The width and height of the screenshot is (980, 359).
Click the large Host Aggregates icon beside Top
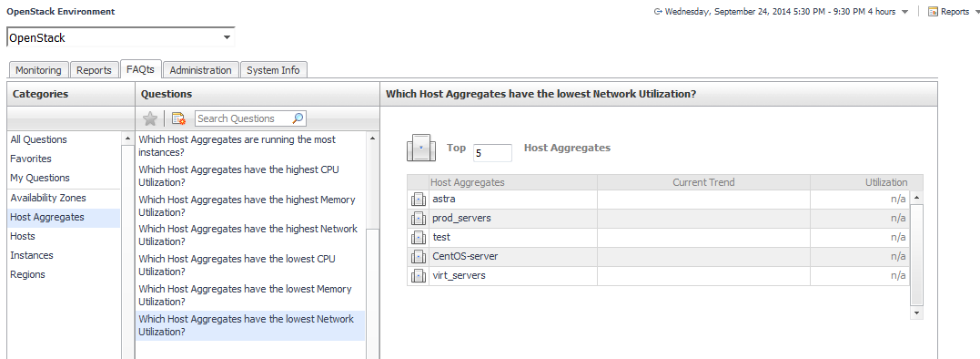(421, 148)
